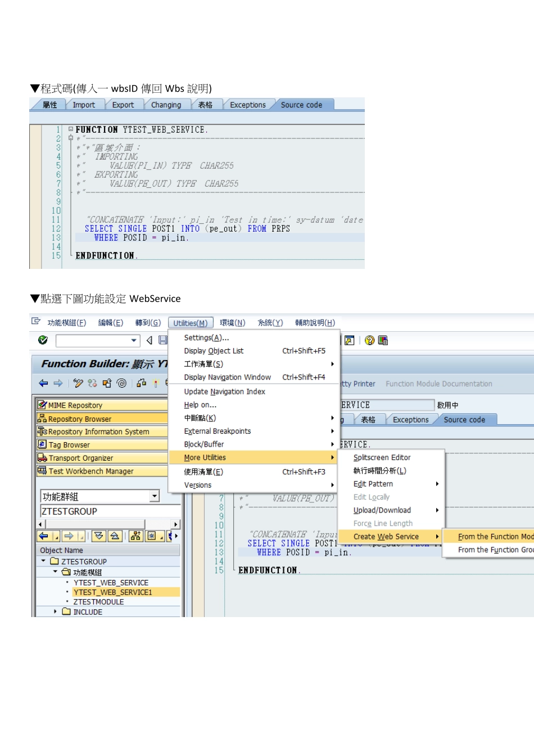The width and height of the screenshot is (534, 756).
Task: Expand 工作清單(S) submenu
Action: click(x=254, y=364)
